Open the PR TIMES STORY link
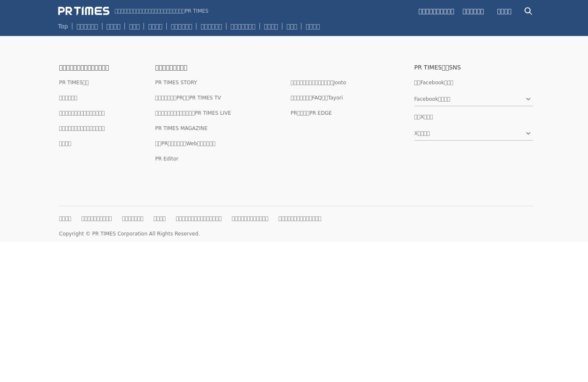The width and height of the screenshot is (588, 382). click(x=176, y=83)
